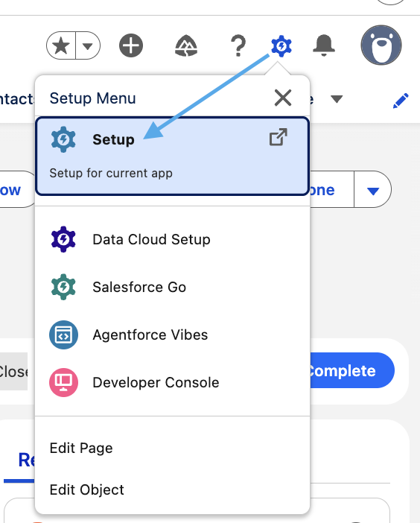This screenshot has height=523, width=420.
Task: Click the Salesforce Go gear icon
Action: [63, 287]
